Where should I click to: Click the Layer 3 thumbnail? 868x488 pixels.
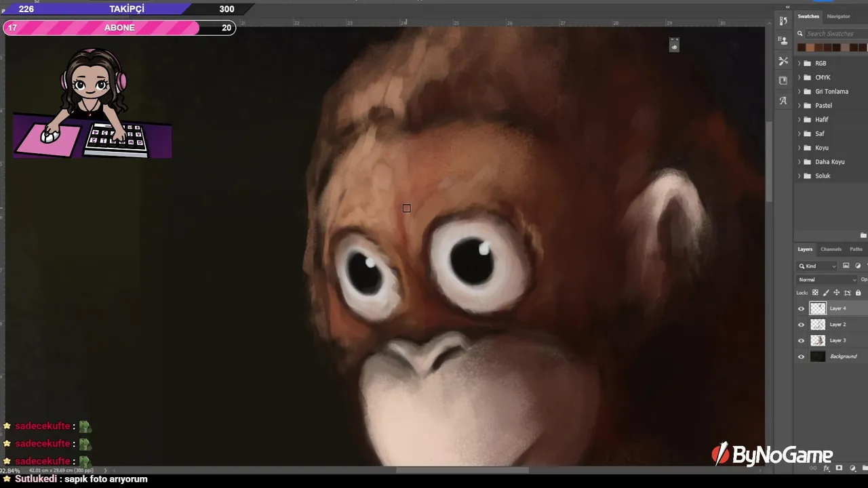[818, 340]
